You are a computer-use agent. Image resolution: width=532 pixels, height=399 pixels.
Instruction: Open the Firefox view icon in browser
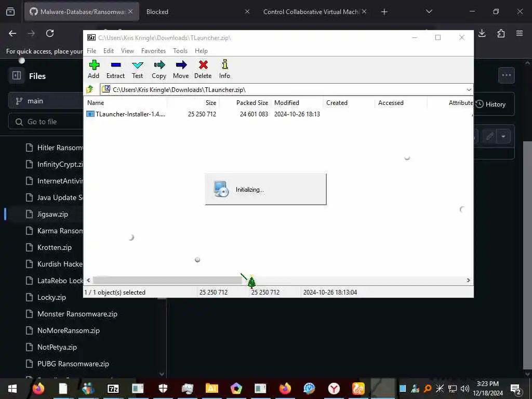(x=10, y=11)
